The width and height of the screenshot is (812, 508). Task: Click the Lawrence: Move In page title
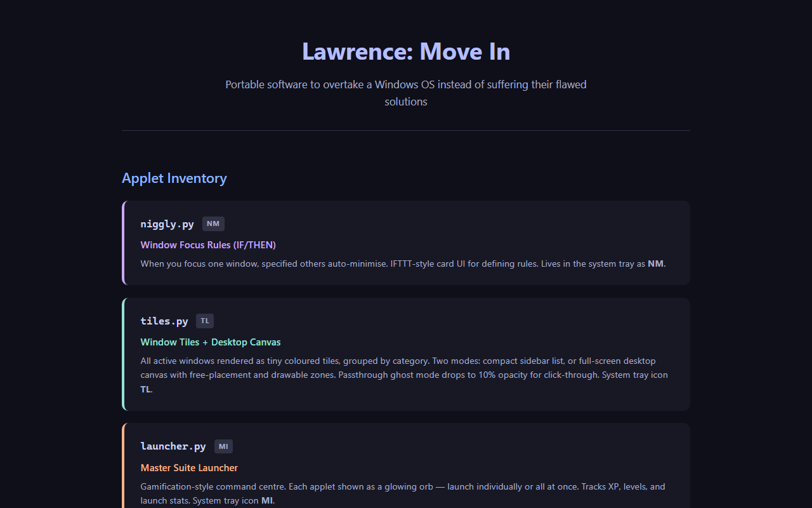(x=406, y=51)
